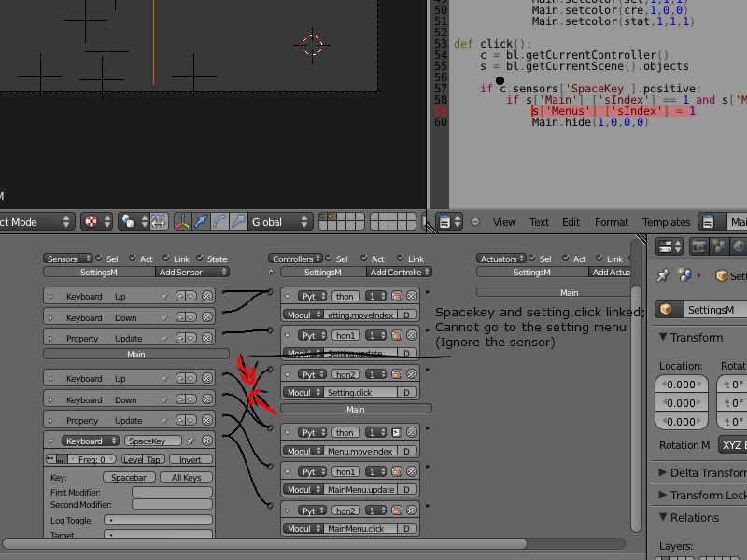Screen dimensions: 747x560
Task: Switch to Render properties camera icon
Action: pos(698,246)
